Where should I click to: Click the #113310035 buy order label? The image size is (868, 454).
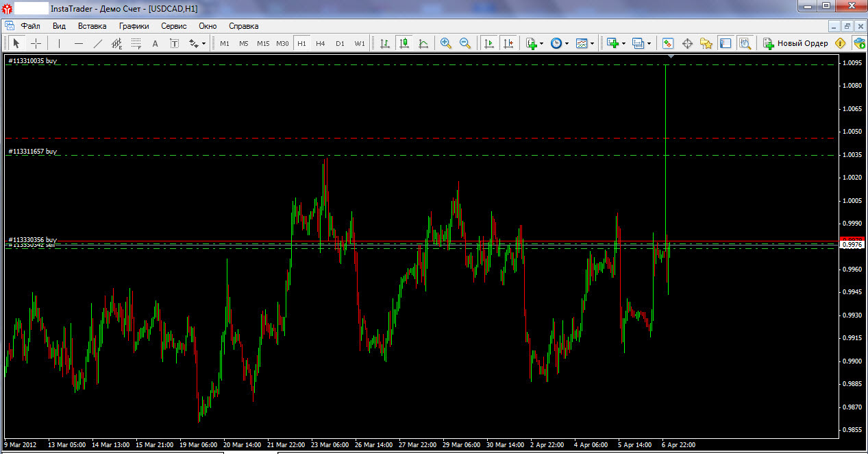[32, 61]
